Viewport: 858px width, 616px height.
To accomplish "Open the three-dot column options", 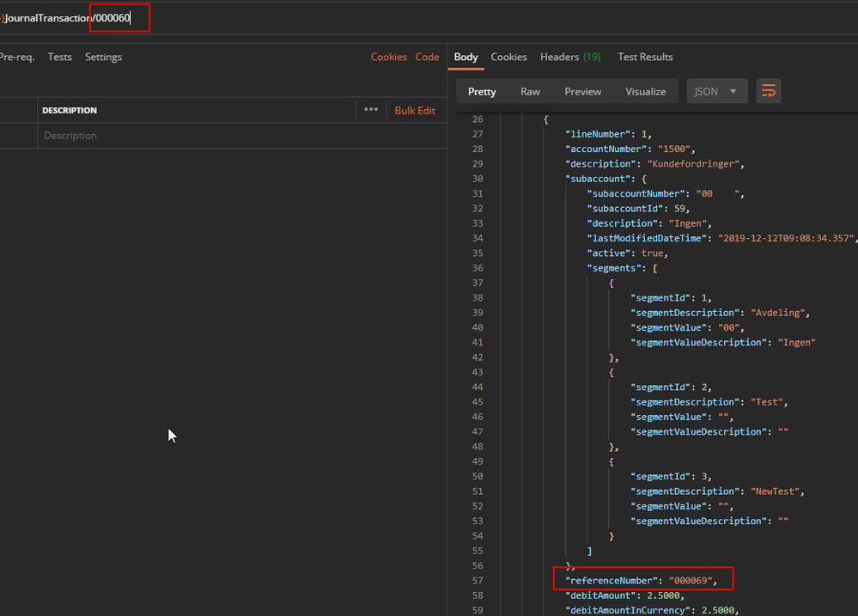I will [370, 110].
